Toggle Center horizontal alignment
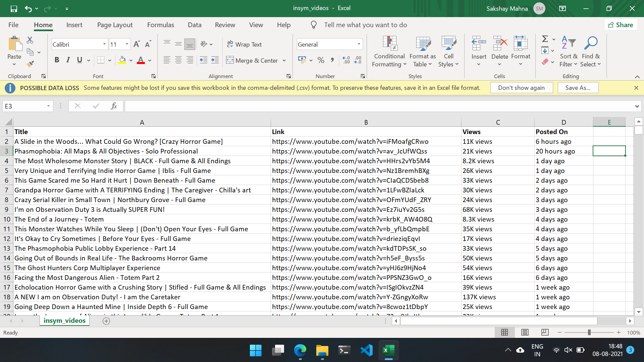The height and width of the screenshot is (362, 644). [x=178, y=60]
